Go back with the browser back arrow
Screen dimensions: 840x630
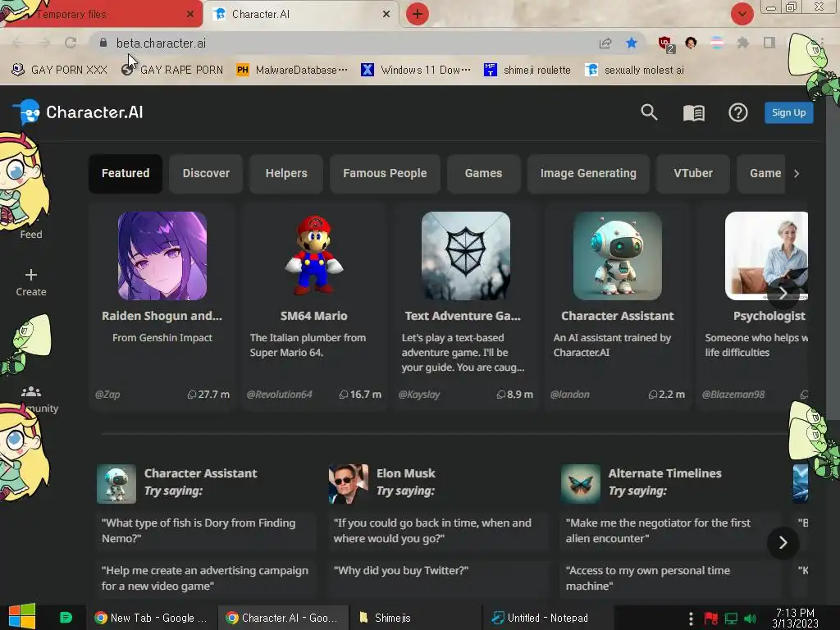tap(18, 43)
